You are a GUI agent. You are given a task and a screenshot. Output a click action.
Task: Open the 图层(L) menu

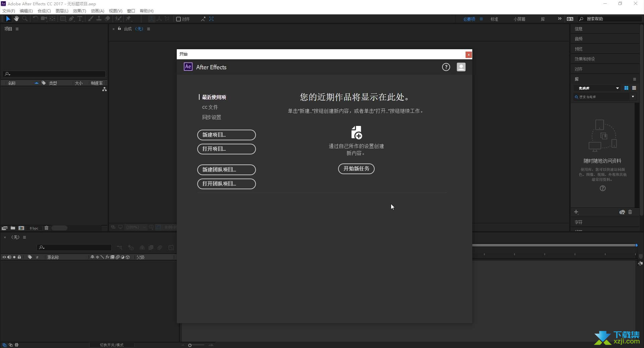tap(62, 11)
